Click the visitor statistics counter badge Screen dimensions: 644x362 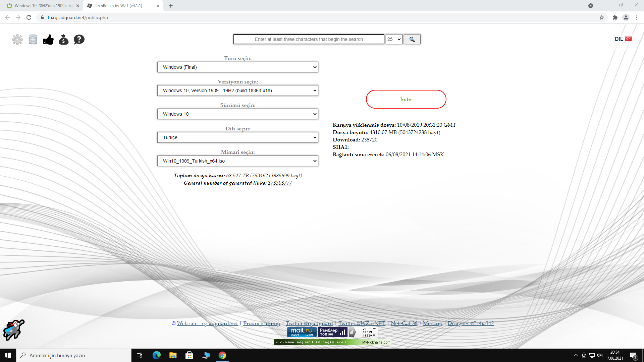[364, 332]
